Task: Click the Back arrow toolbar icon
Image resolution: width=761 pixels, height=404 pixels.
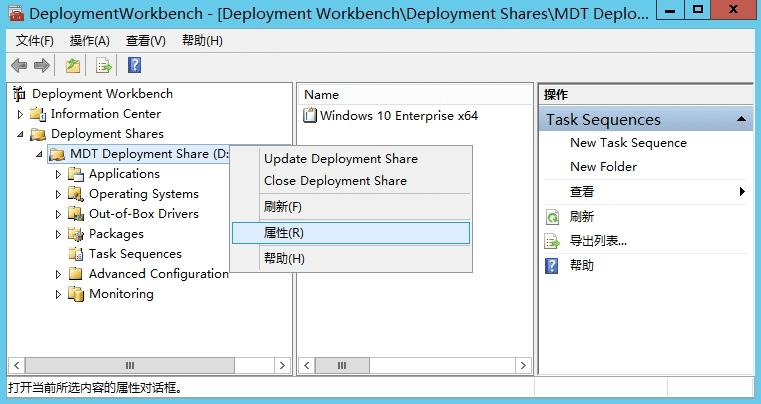Action: 19,66
